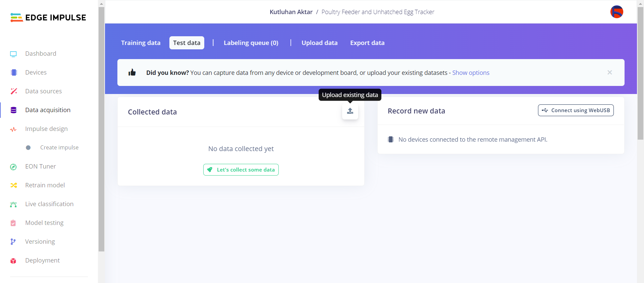The height and width of the screenshot is (283, 644).
Task: Open Dashboard via its monitor icon
Action: point(13,54)
